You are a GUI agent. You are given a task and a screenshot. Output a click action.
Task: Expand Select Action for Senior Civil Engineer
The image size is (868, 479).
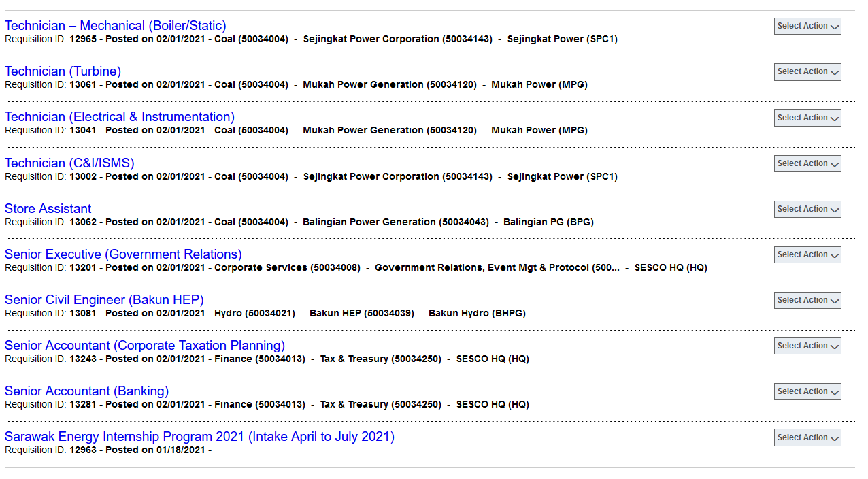807,300
